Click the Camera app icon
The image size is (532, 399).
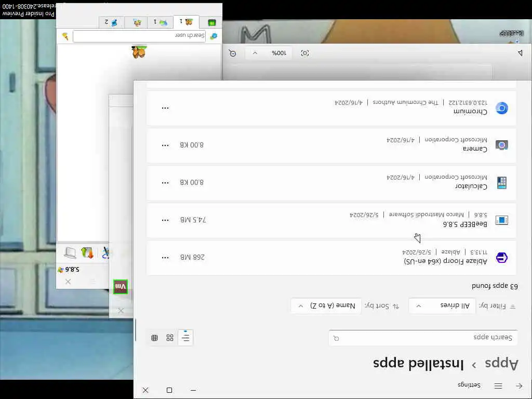tap(501, 145)
